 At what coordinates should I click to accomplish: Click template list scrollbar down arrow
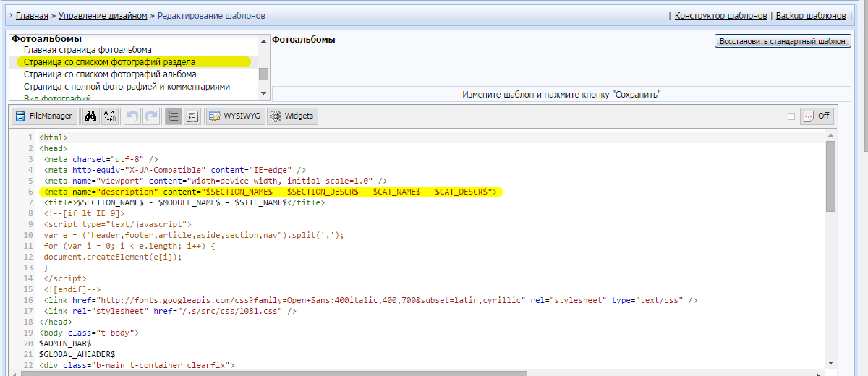point(264,93)
